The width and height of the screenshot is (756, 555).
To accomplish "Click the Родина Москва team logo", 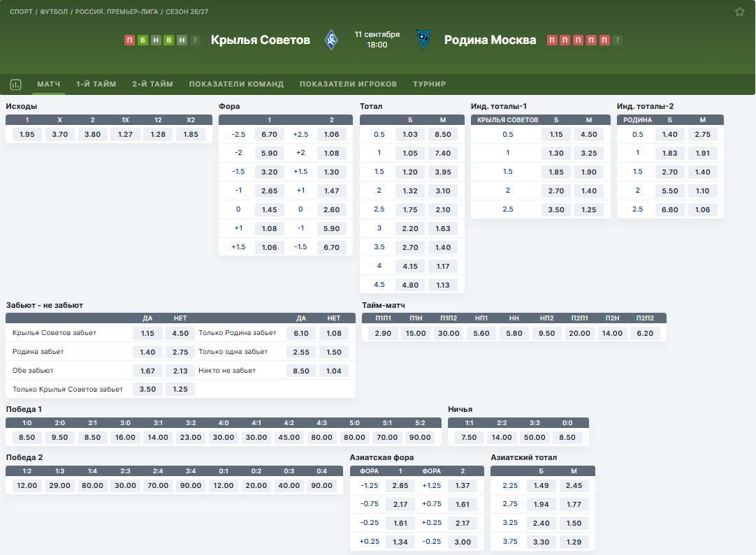I will (x=423, y=40).
